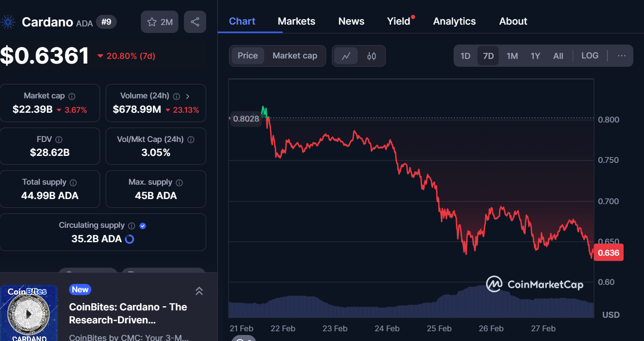
Task: Click the 0.636 current price tag
Action: [608, 253]
